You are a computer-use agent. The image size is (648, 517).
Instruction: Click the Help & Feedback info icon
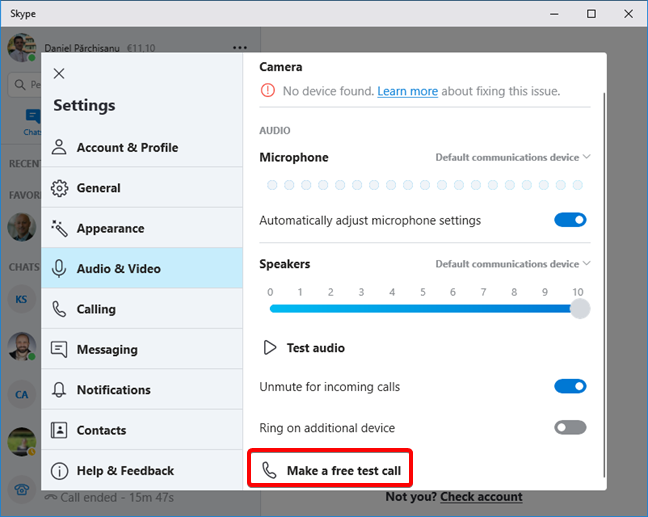(x=59, y=471)
